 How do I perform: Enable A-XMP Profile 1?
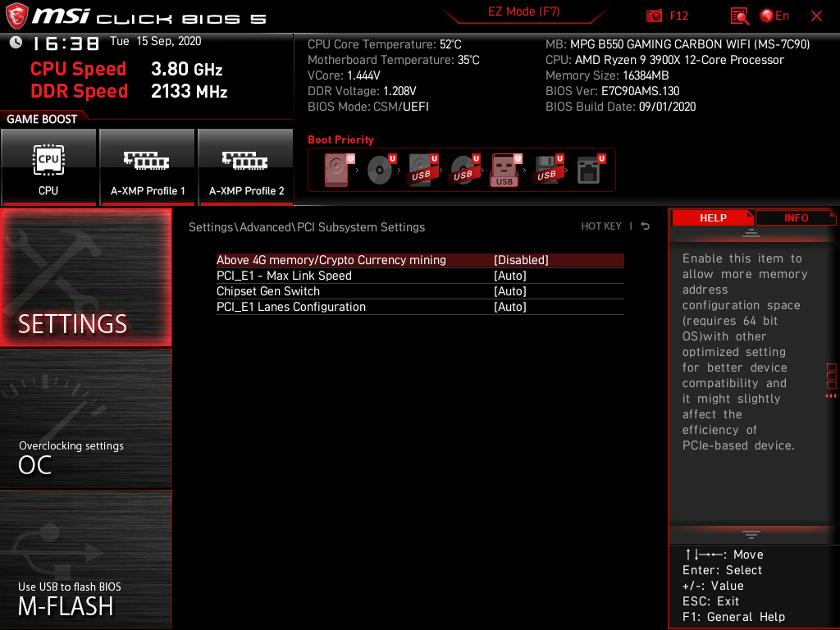(x=148, y=167)
